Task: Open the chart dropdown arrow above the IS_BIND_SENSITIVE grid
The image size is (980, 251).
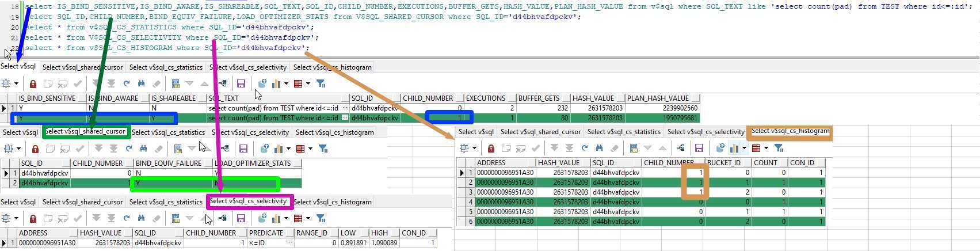Action: pos(286,83)
